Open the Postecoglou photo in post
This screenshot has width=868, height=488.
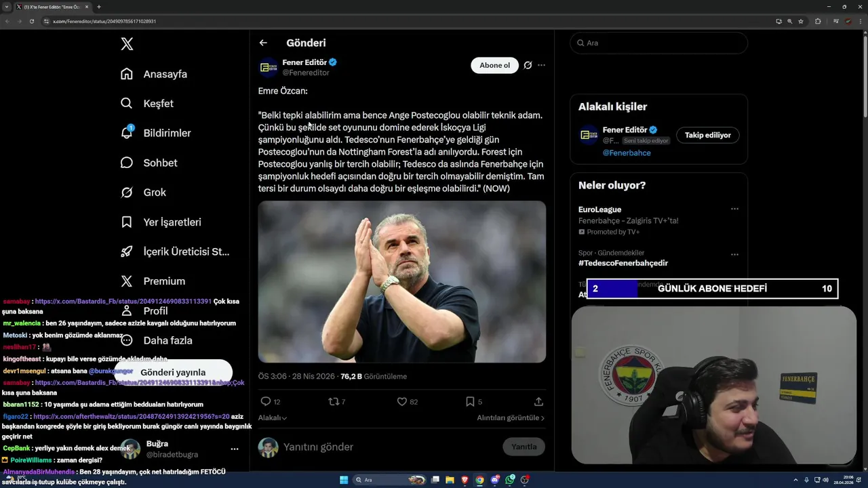(x=401, y=281)
